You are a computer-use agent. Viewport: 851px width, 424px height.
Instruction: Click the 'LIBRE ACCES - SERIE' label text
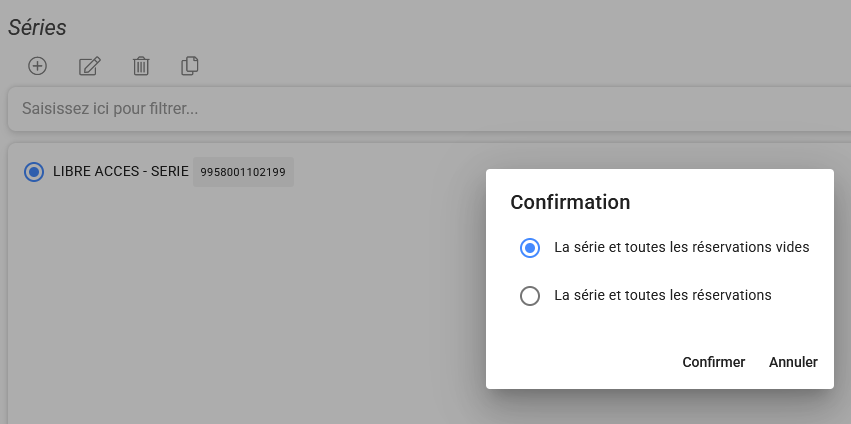(120, 172)
